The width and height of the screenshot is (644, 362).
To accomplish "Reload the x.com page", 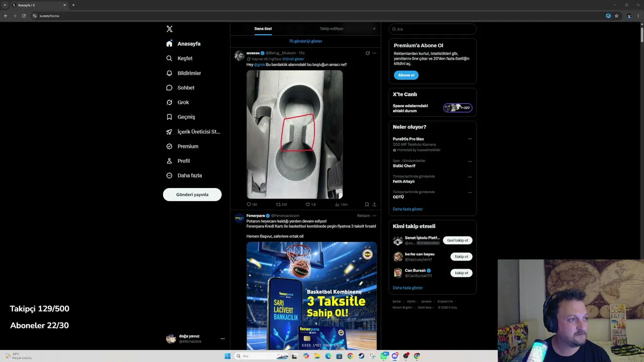I will [24, 16].
